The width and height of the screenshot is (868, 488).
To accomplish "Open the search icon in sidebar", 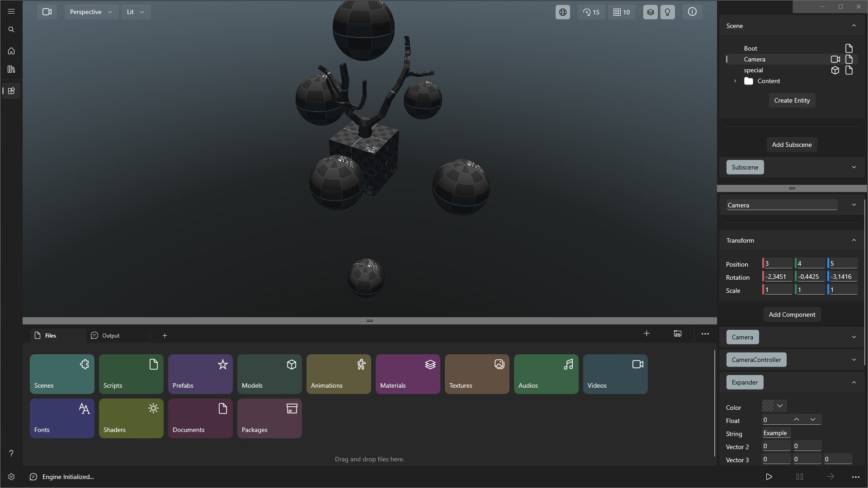I will (11, 29).
